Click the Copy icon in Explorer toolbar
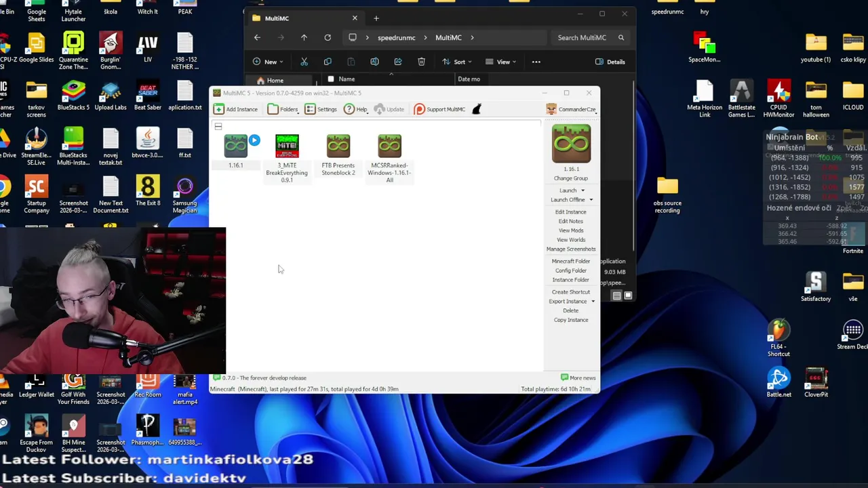This screenshot has height=488, width=868. click(328, 62)
